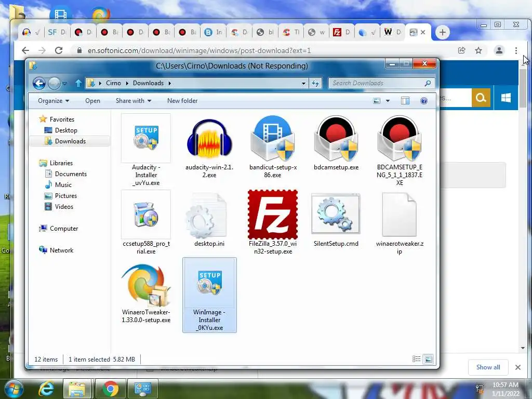Toggle the preview pane icon
The height and width of the screenshot is (399, 532).
405,101
